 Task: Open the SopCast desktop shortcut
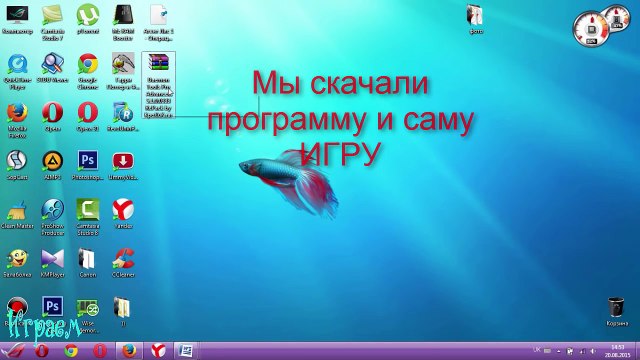17,166
